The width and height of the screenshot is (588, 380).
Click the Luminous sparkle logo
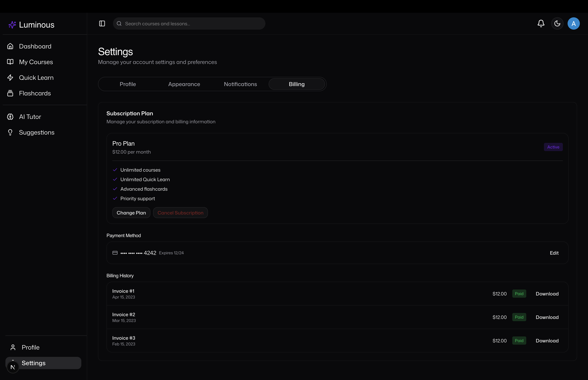tap(12, 25)
